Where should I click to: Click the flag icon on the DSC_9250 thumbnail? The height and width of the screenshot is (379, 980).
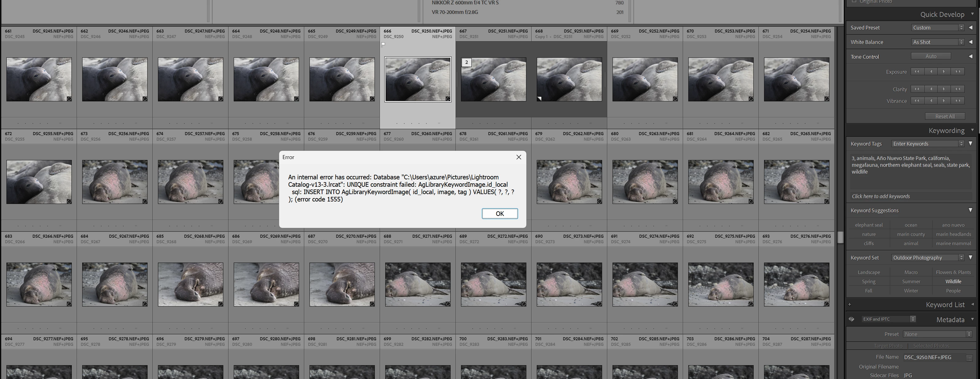383,44
